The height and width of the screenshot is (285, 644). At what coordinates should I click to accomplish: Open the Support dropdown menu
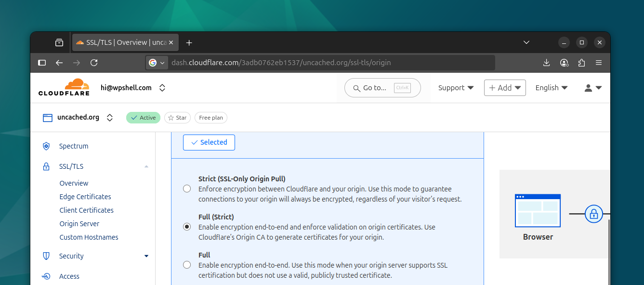click(456, 88)
